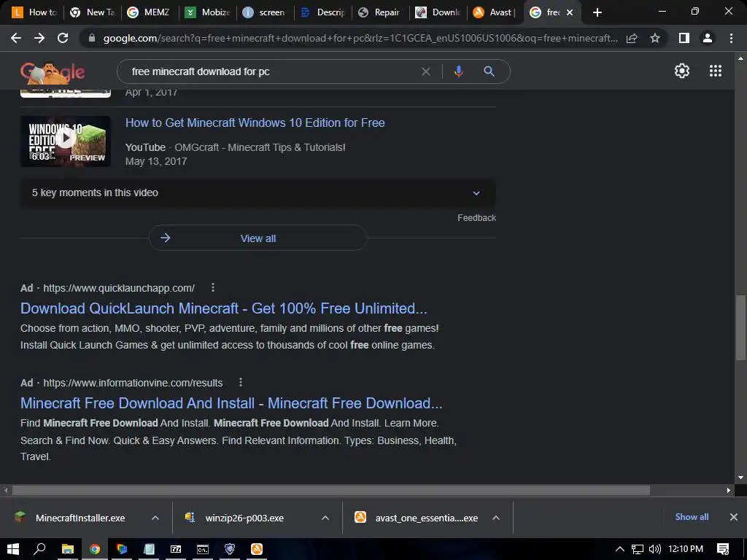The height and width of the screenshot is (560, 747).
Task: Click the share page icon in address bar
Action: click(632, 38)
